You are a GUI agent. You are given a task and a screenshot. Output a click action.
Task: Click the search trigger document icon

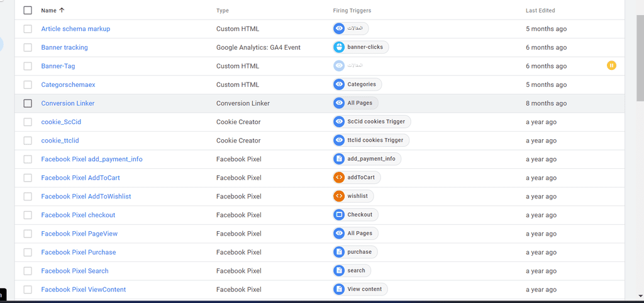coord(339,270)
